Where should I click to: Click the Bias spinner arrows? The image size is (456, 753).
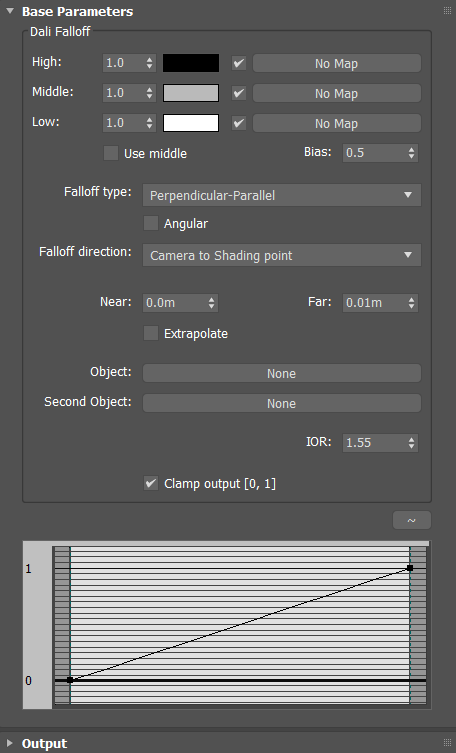411,153
